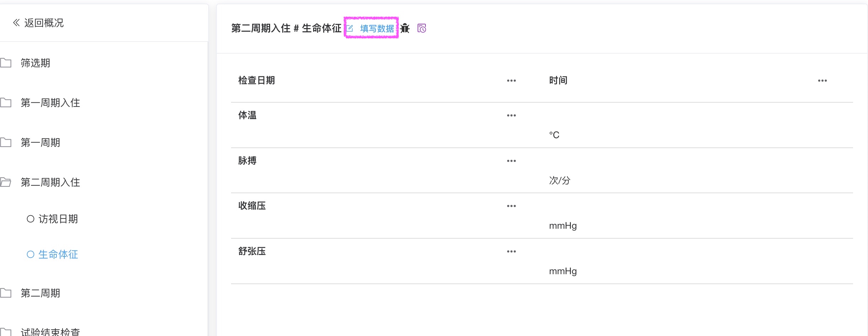The height and width of the screenshot is (336, 868).
Task: Go back via 返回概况
Action: tap(44, 23)
